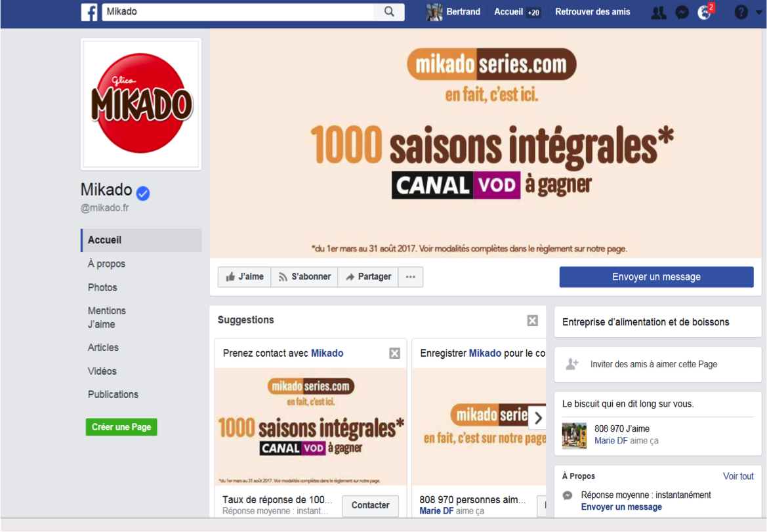The width and height of the screenshot is (767, 532).
Task: Click the help question mark icon
Action: tap(741, 12)
